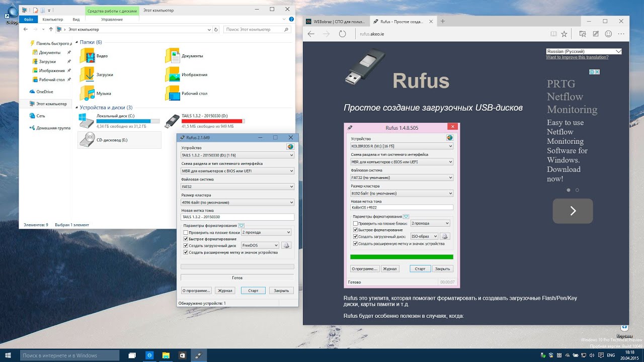Open the Документы folder in Explorer main pane

pos(184,56)
